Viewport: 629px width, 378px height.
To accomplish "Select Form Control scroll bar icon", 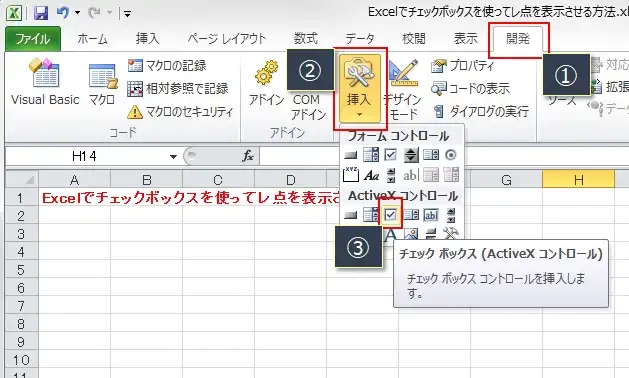I will pos(391,175).
